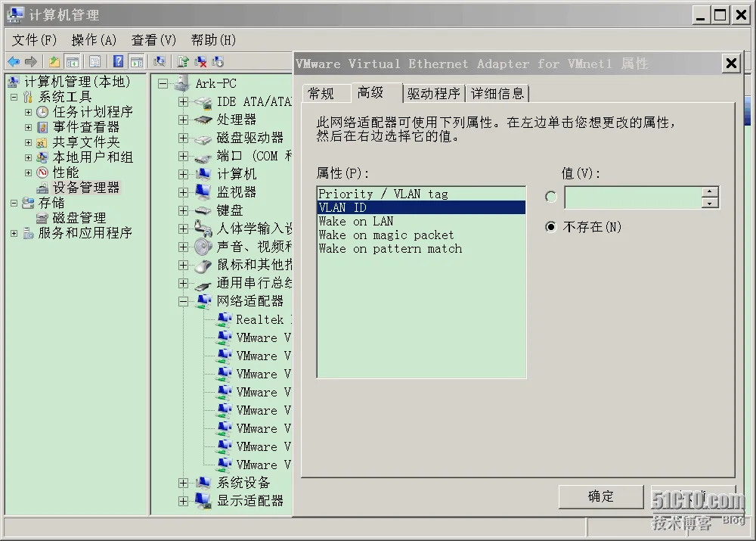Image resolution: width=756 pixels, height=541 pixels.
Task: Switch to the 详细信息 tab
Action: (x=497, y=94)
